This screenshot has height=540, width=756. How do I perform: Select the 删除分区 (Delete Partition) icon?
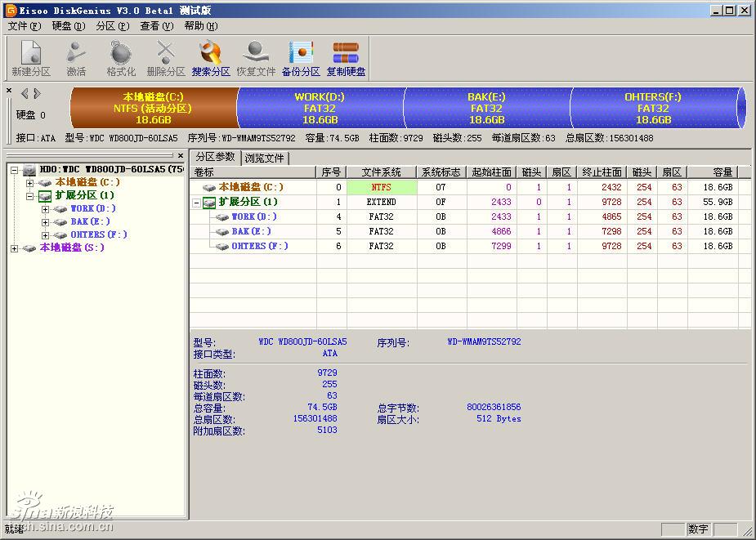tap(164, 57)
